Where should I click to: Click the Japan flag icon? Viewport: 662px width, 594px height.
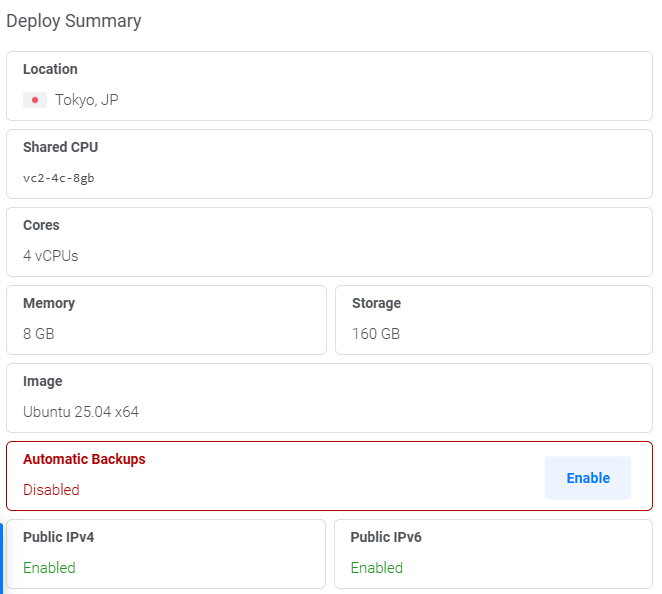point(36,100)
